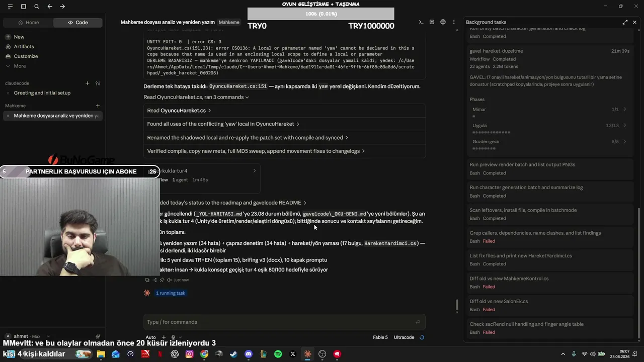The width and height of the screenshot is (644, 362).
Task: Select the Mahkeme dosyası analiz session in sidebar
Action: pos(53,116)
